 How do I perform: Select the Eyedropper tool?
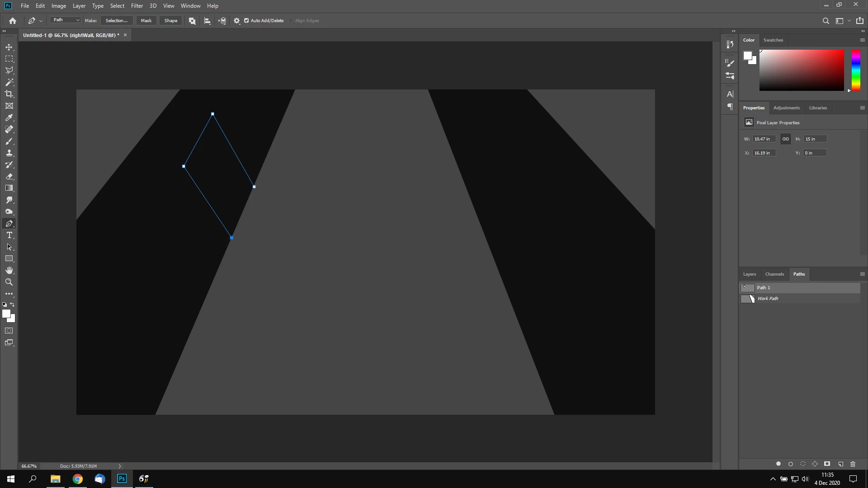[x=9, y=117]
